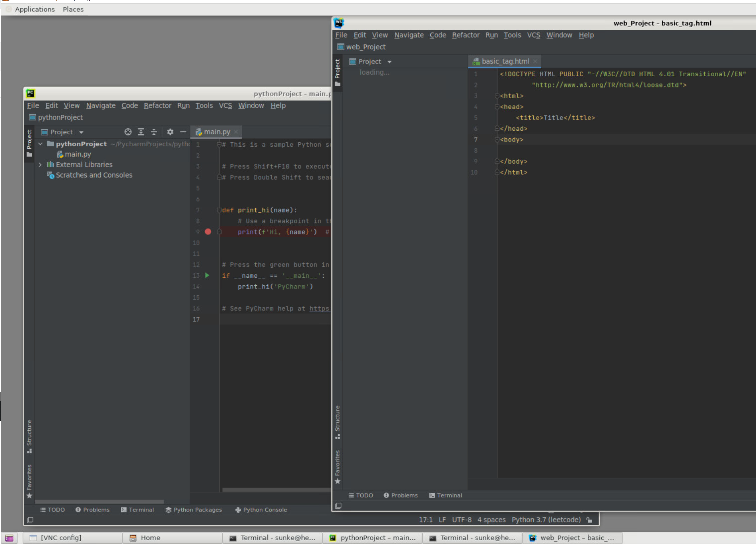
Task: Toggle WebStorm Project tool window side button
Action: point(338,73)
